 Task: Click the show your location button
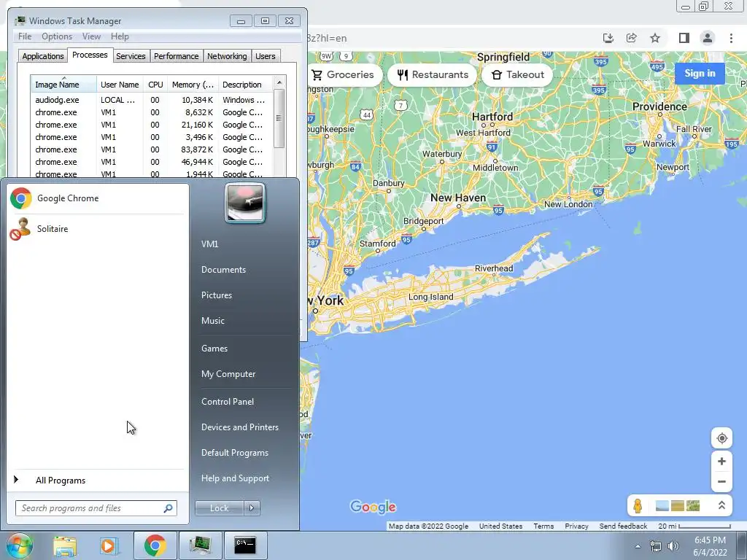click(721, 438)
